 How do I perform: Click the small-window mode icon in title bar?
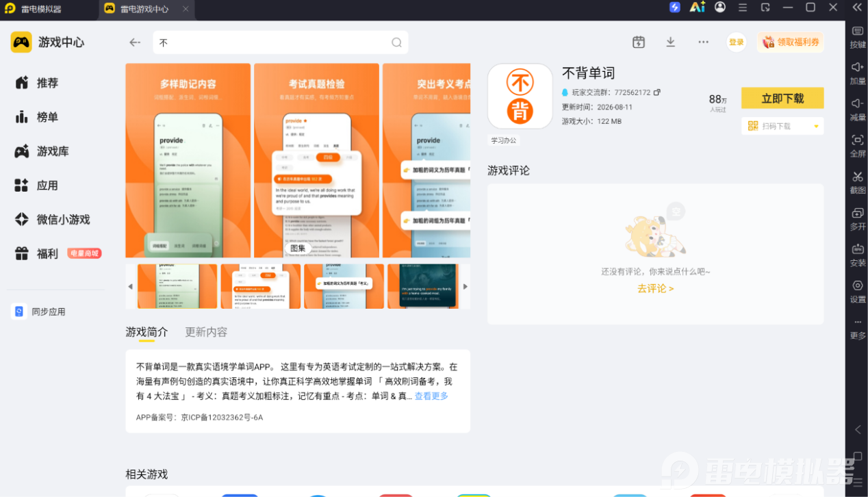[765, 8]
